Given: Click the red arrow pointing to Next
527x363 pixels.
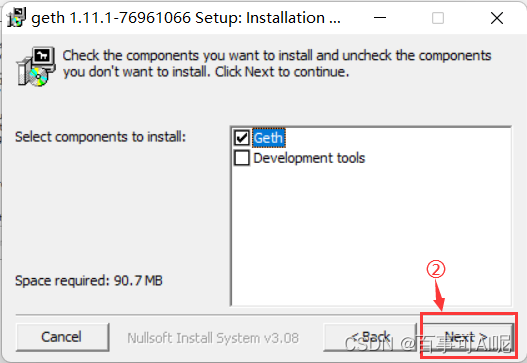Looking at the screenshot, I should click(x=439, y=295).
